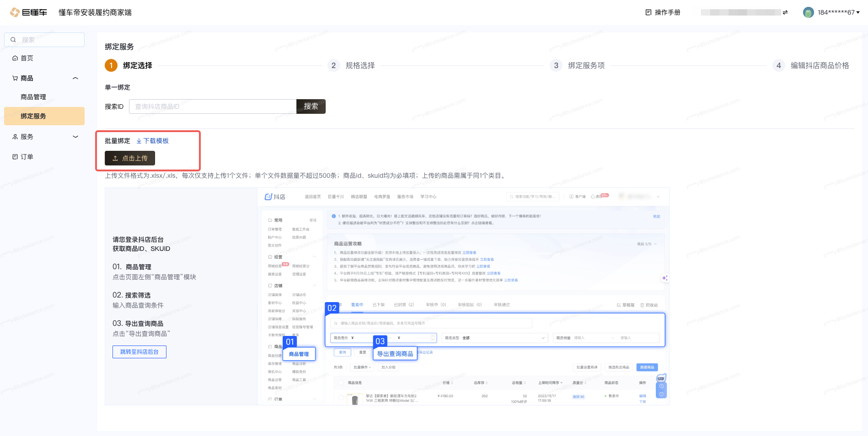This screenshot has height=436, width=868.
Task: Expand the 服务 sidebar section
Action: click(75, 137)
